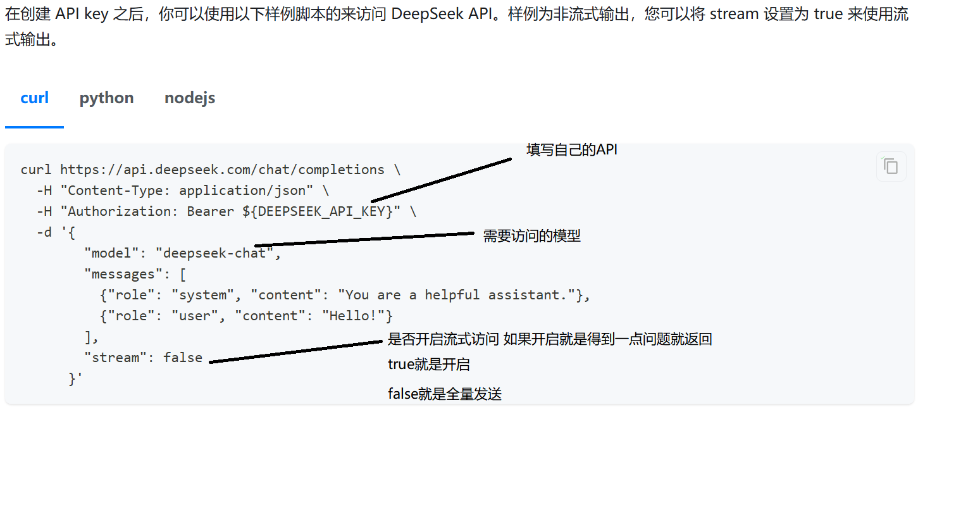Open the python example tab

pos(106,98)
